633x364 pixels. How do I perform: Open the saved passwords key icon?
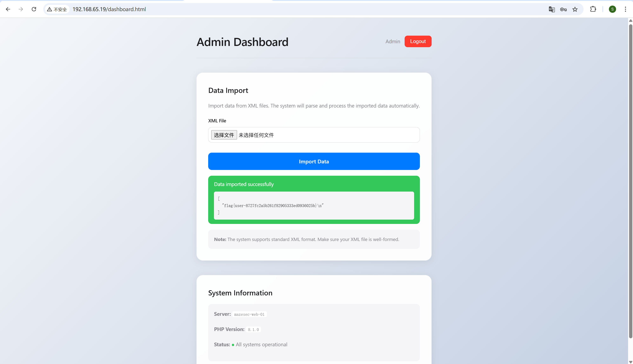(x=563, y=9)
